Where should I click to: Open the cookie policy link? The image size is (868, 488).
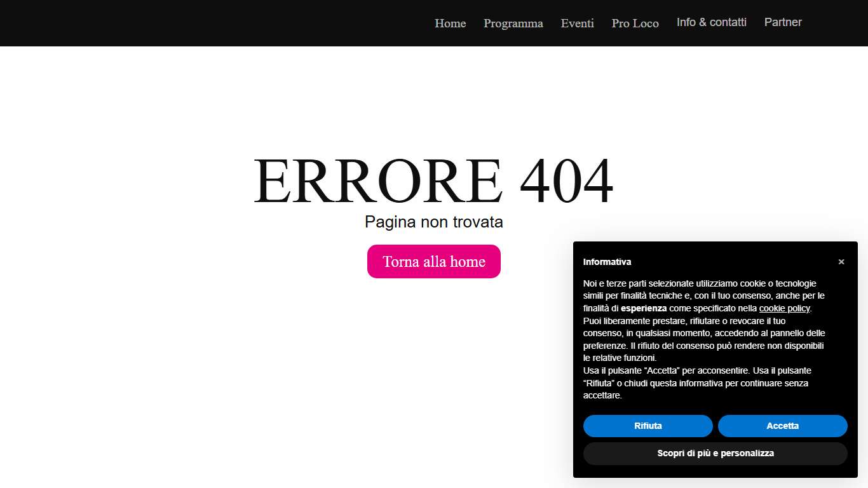point(784,308)
